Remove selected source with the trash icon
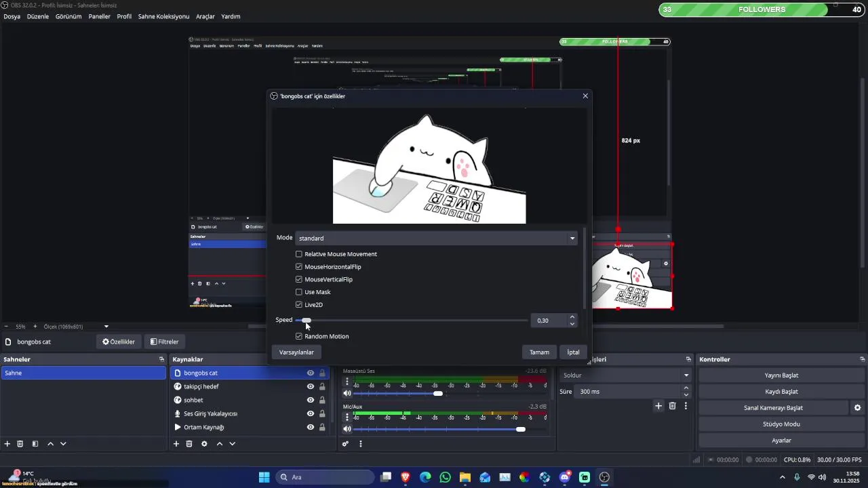868x488 pixels. [189, 444]
